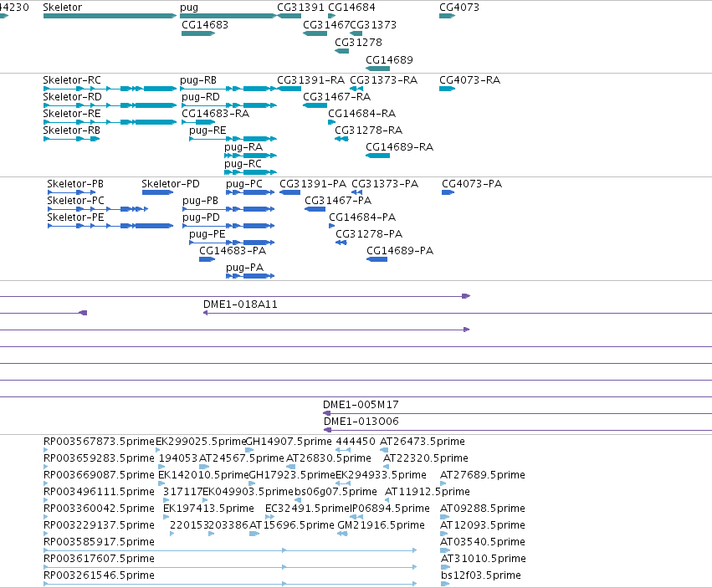712x588 pixels.
Task: Select BAC clone DME1-018A11
Action: point(240,304)
